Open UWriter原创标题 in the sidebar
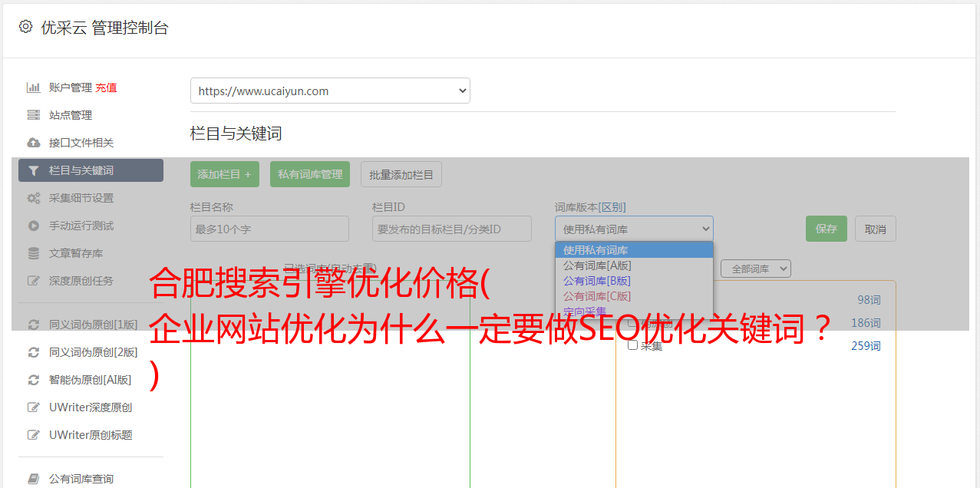 point(91,435)
